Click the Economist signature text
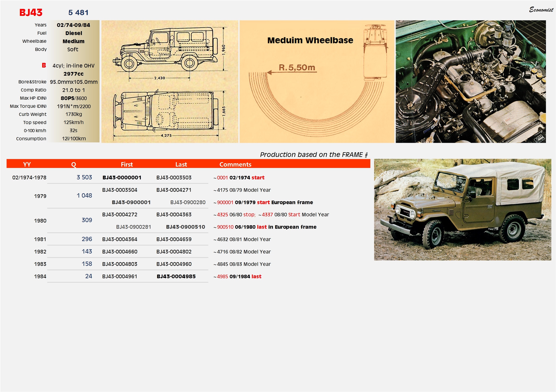 (541, 10)
